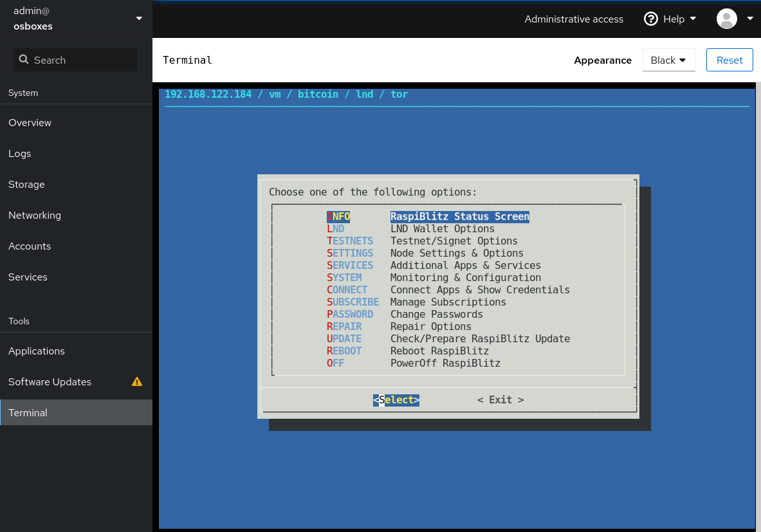Click the Terminal page title

[187, 60]
